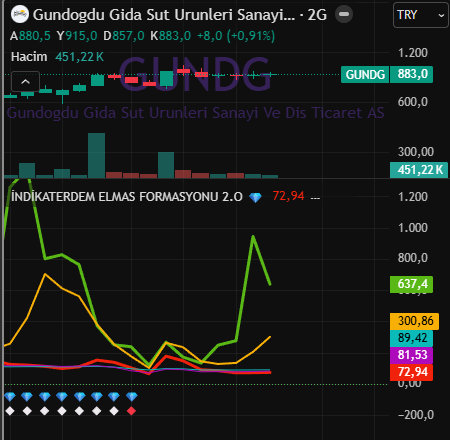The height and width of the screenshot is (440, 450).
Task: Click the teal 89,42 axis value label
Action: coord(411,338)
